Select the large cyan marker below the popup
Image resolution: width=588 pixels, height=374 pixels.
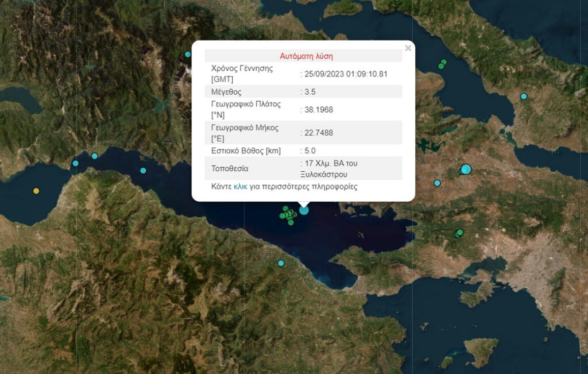[304, 210]
